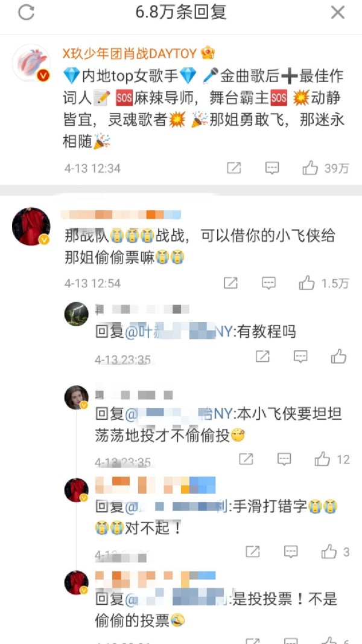Repost the 4-13 12:54 comment

coord(231,283)
